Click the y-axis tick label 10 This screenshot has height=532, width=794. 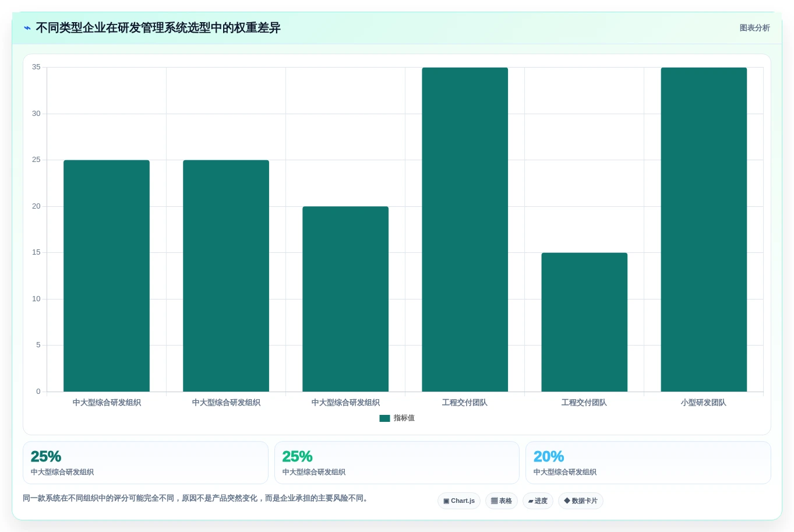coord(36,299)
